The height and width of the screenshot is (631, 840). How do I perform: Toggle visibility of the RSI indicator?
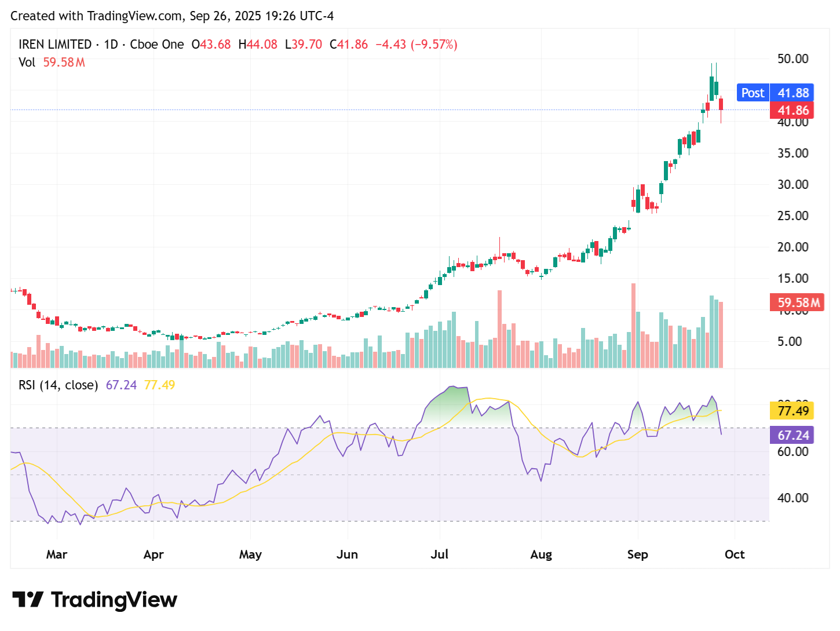(58, 385)
